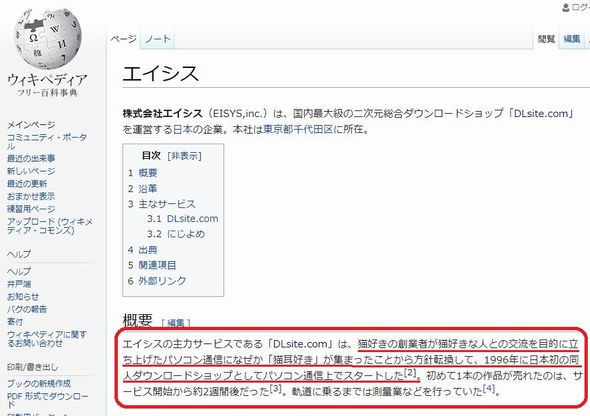The width and height of the screenshot is (590, 416).
Task: Open 井戸端 sidebar link
Action: tap(19, 284)
